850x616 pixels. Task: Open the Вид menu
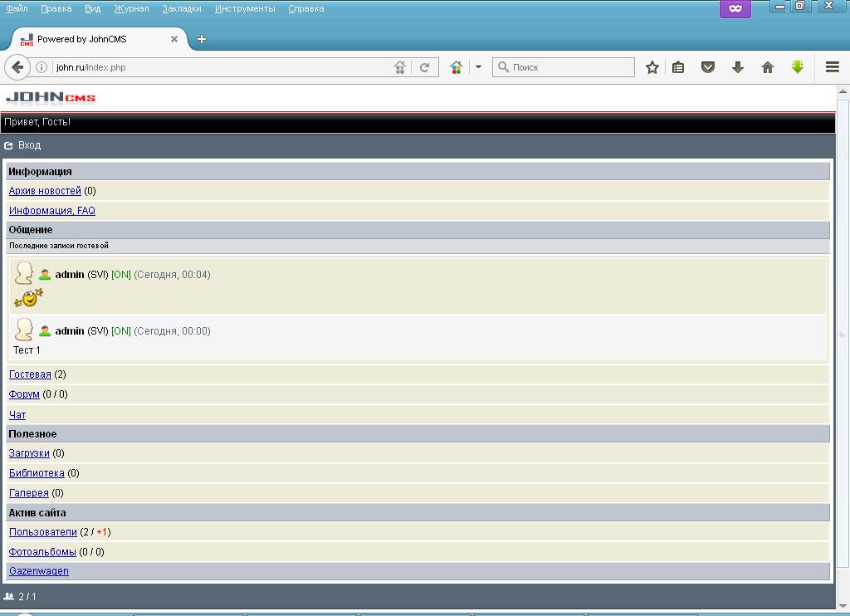93,8
